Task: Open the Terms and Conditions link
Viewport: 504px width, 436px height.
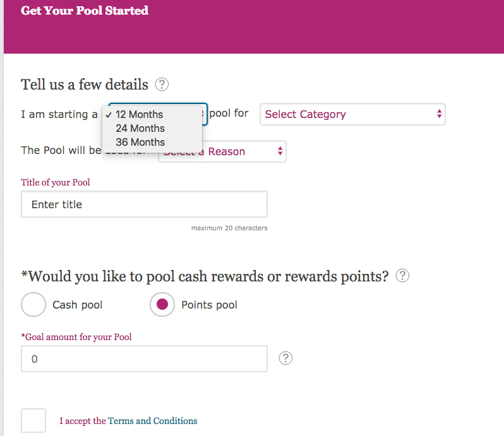Action: (x=153, y=421)
